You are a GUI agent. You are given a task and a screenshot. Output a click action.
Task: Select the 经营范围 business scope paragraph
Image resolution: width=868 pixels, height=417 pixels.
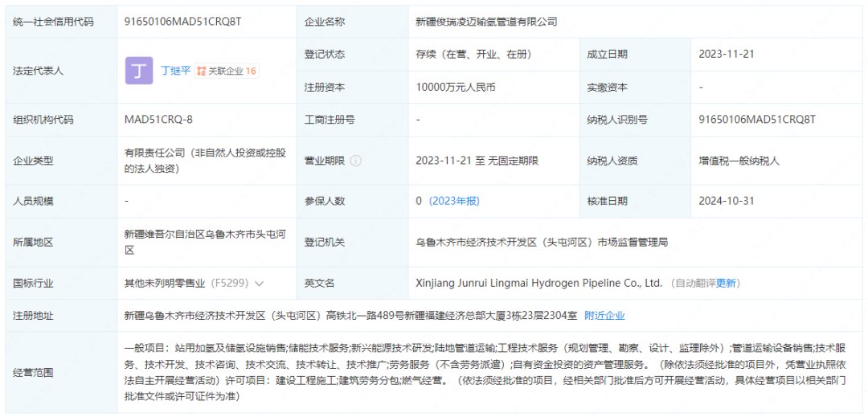(486, 372)
